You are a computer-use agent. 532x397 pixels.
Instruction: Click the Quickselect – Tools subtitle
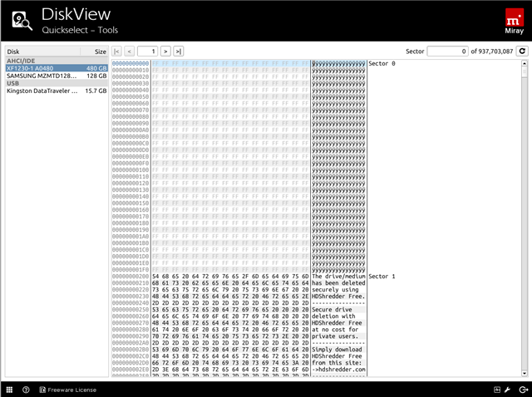click(x=80, y=30)
